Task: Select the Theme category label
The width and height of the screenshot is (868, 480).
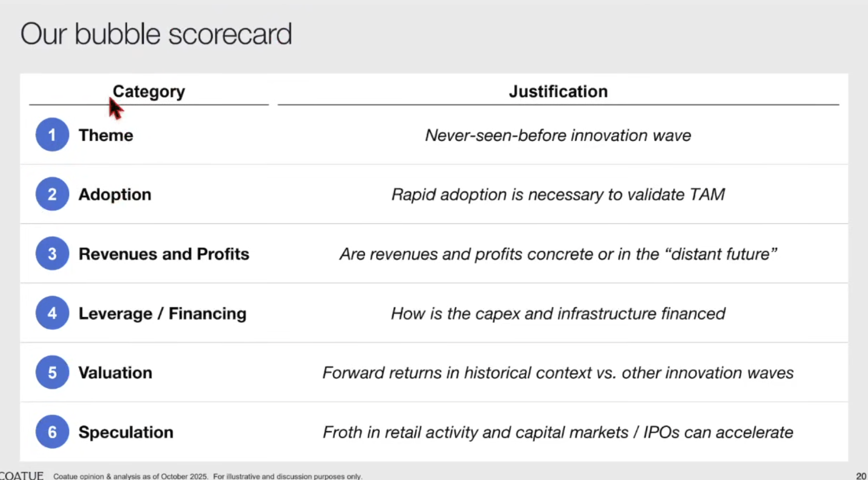Action: [106, 135]
